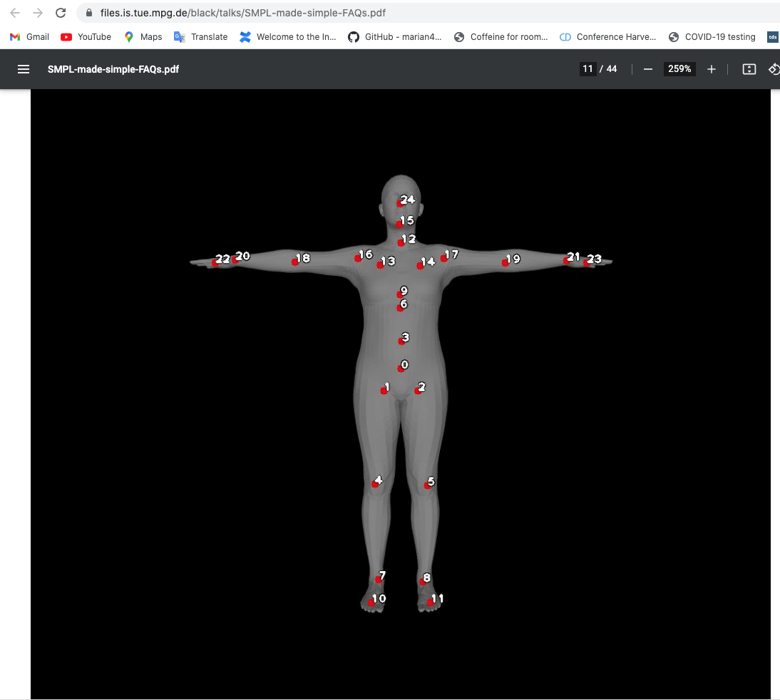Open the PDF viewer menu (hamburger icon)
Image resolution: width=780 pixels, height=700 pixels.
[24, 69]
